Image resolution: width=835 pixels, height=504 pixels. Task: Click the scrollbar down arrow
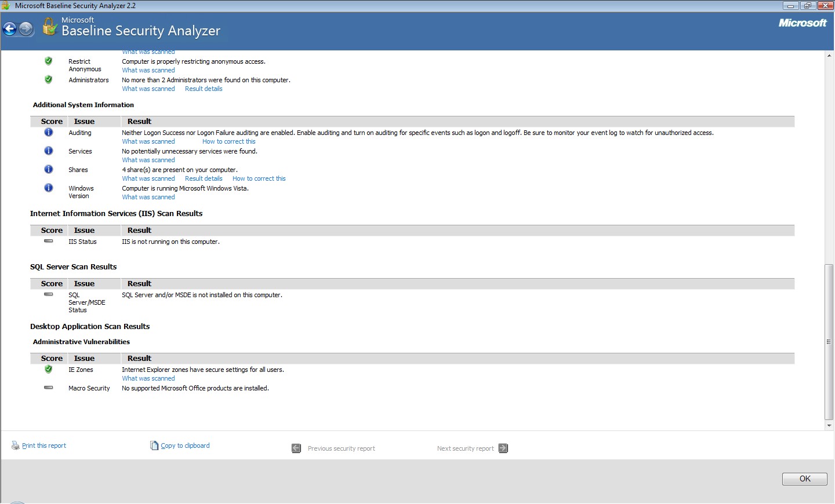click(x=829, y=425)
